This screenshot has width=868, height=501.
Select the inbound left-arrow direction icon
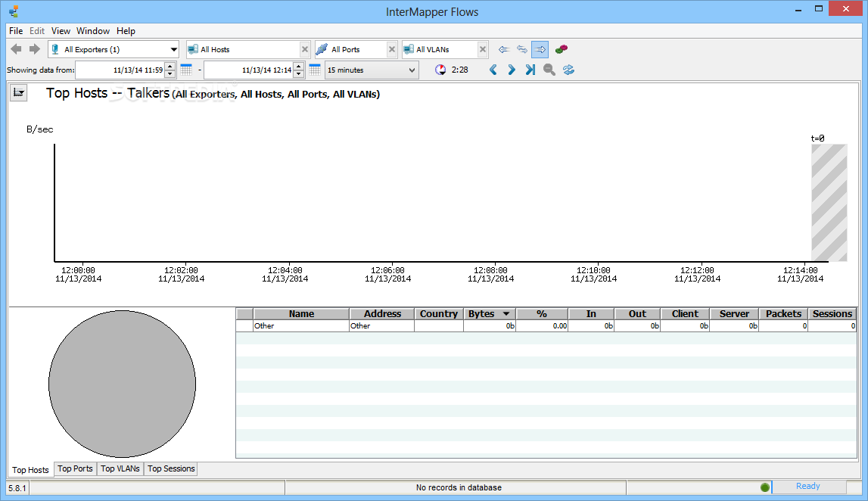pos(503,49)
